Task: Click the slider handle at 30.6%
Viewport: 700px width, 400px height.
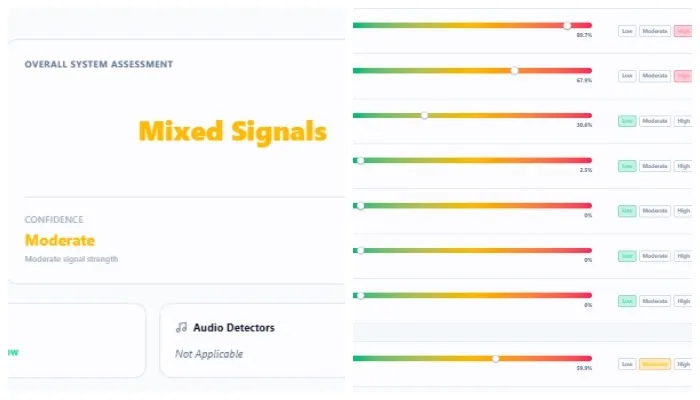Action: (425, 115)
